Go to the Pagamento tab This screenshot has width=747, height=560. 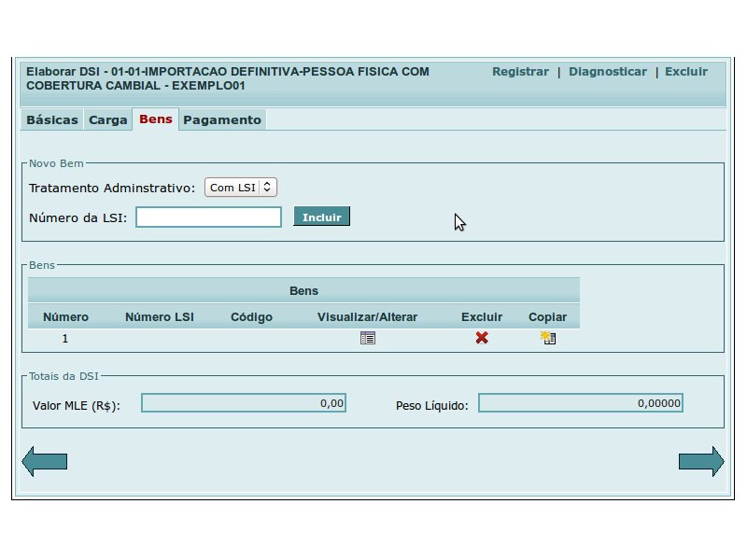tap(222, 120)
